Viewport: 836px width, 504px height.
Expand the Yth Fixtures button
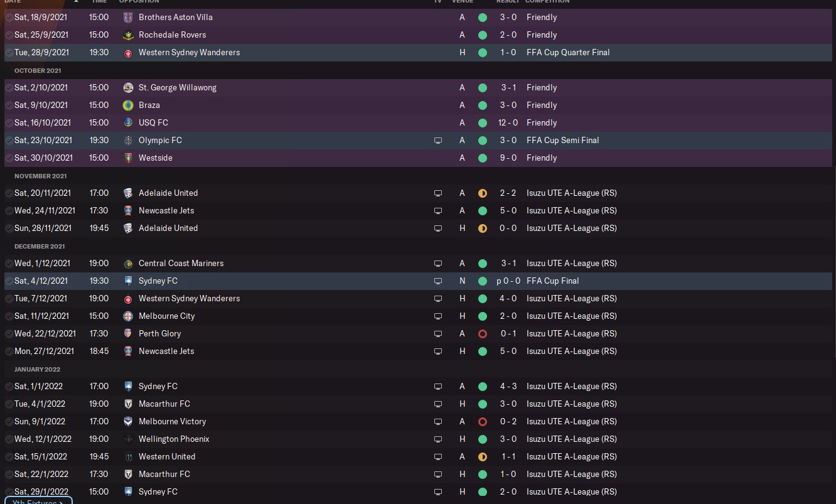(38, 501)
